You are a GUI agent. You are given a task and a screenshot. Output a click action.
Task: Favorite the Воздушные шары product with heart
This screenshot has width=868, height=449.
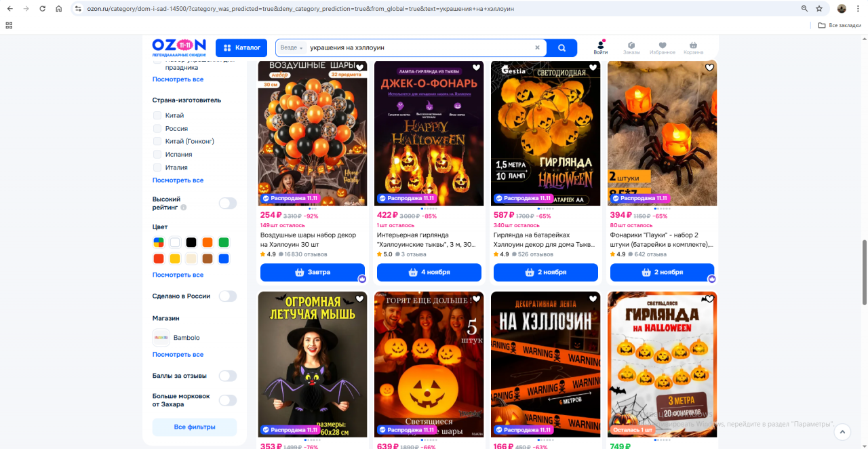(x=360, y=68)
